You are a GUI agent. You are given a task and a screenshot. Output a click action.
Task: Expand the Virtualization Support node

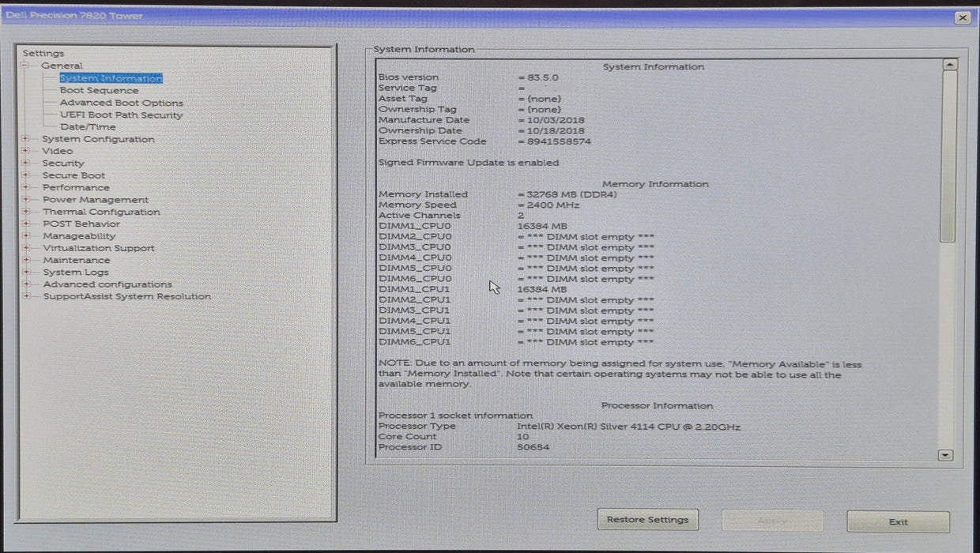point(26,248)
